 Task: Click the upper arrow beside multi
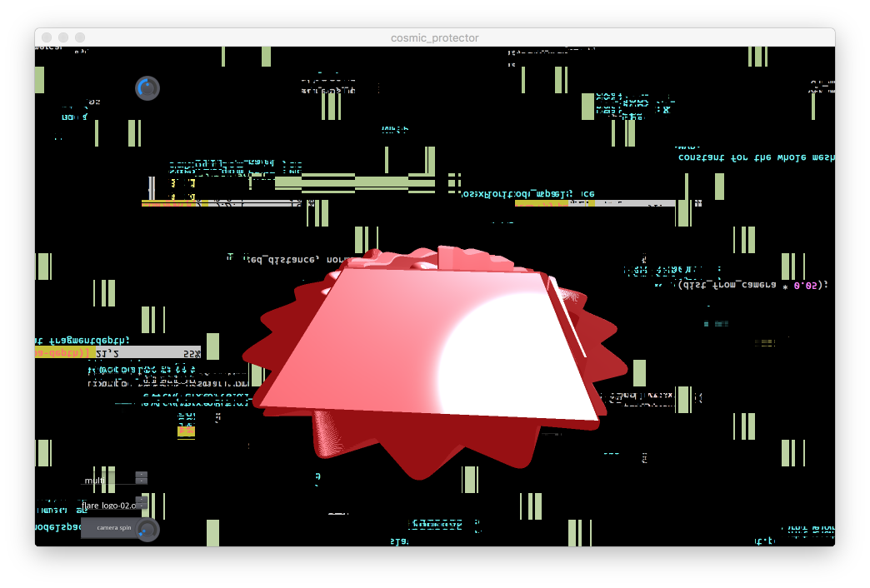point(142,475)
